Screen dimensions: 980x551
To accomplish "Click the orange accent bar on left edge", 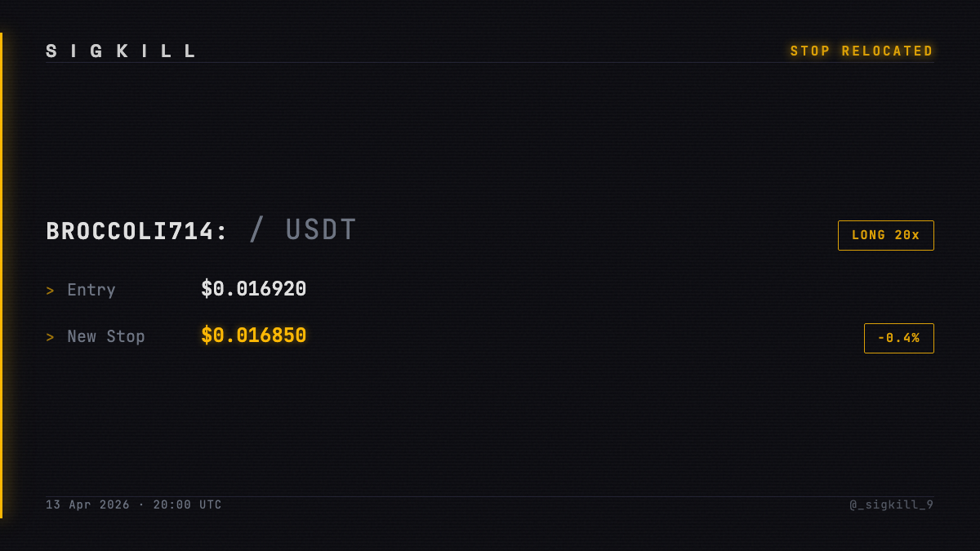I will [x=1, y=275].
